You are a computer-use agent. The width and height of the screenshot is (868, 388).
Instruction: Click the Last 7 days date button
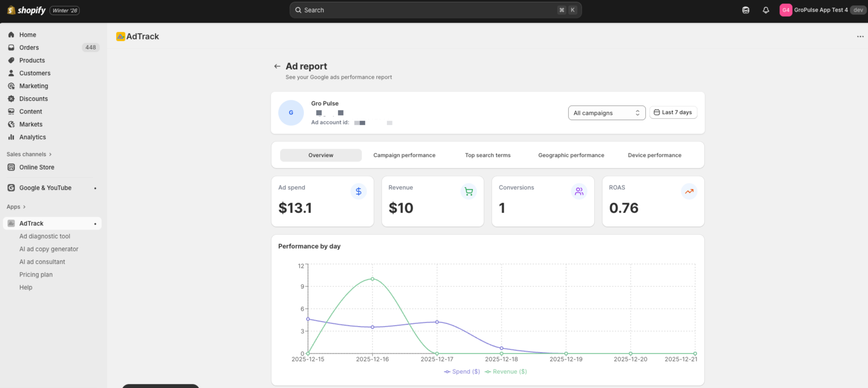(673, 113)
